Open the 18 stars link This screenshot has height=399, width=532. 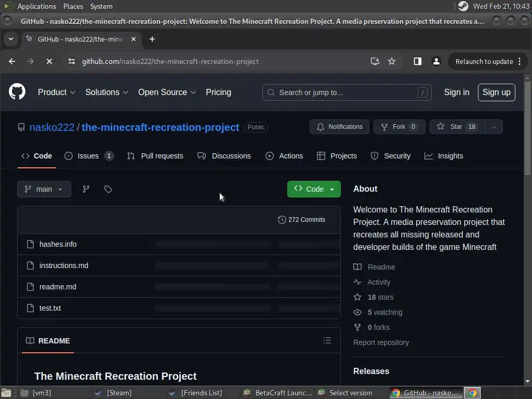380,297
